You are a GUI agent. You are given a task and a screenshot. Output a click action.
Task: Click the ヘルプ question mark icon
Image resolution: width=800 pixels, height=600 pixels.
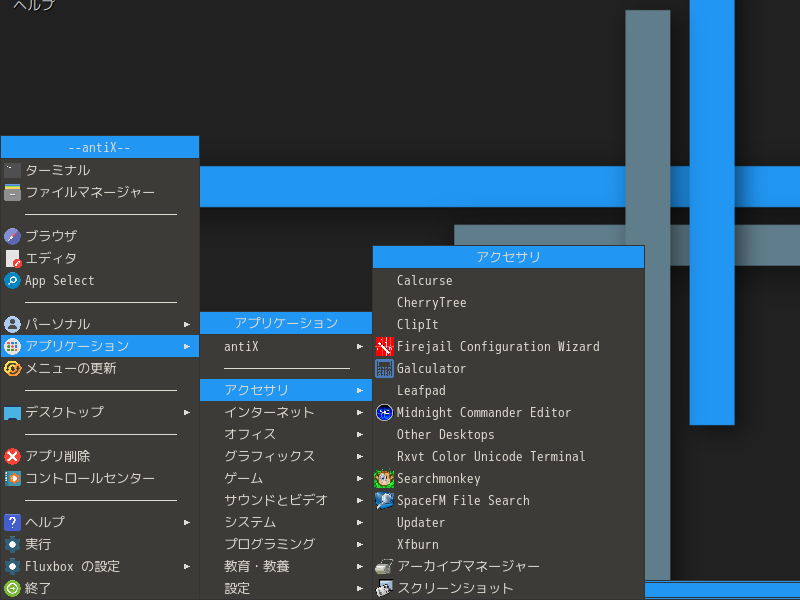(x=12, y=522)
